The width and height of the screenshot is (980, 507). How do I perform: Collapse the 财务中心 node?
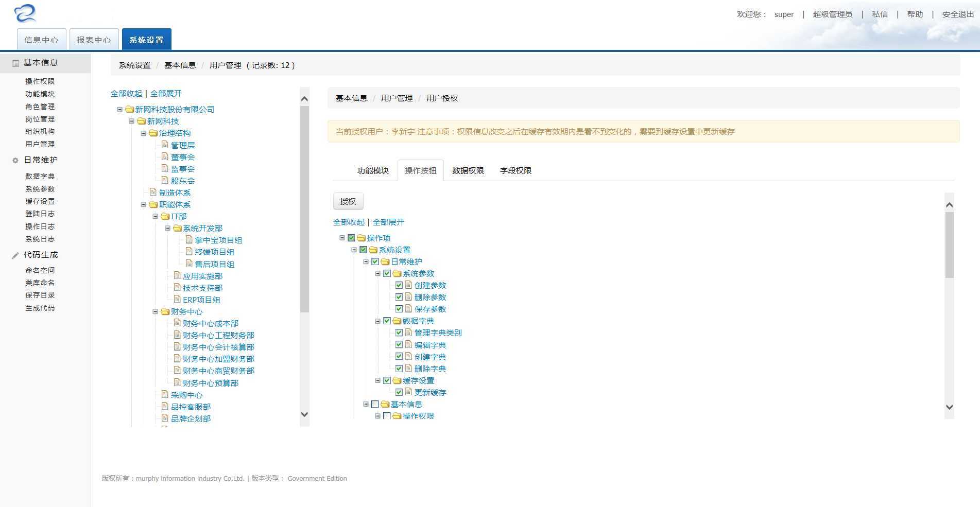point(156,311)
